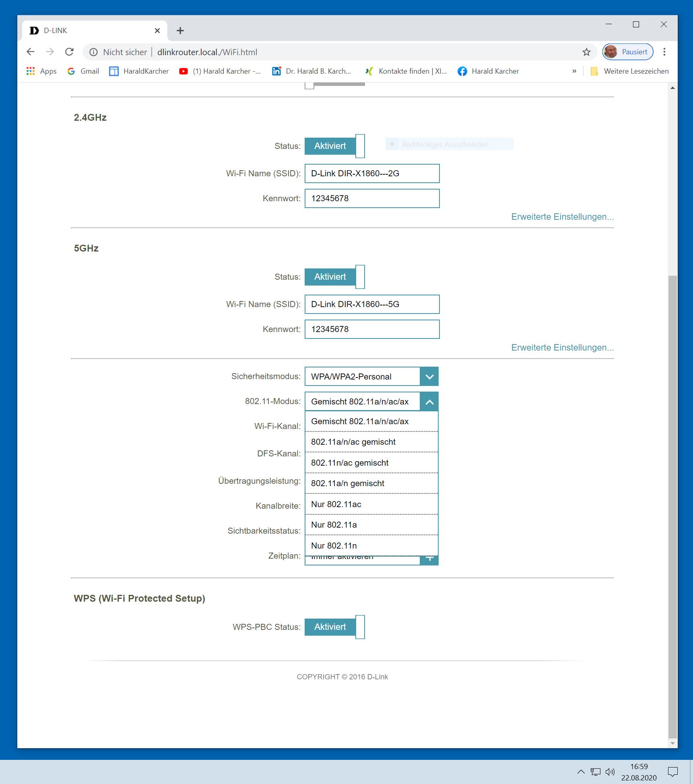Open the Chrome three-dot menu
Image resolution: width=693 pixels, height=784 pixels.
(664, 52)
